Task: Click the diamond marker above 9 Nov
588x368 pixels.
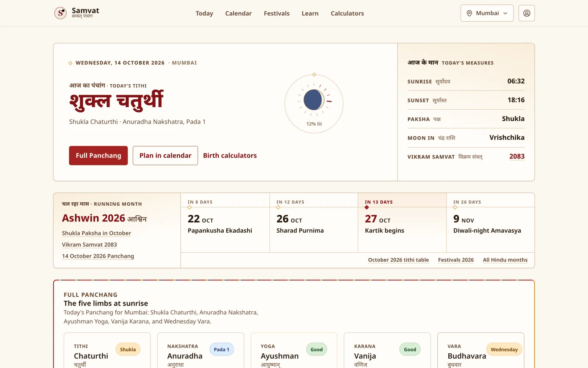Action: click(455, 207)
